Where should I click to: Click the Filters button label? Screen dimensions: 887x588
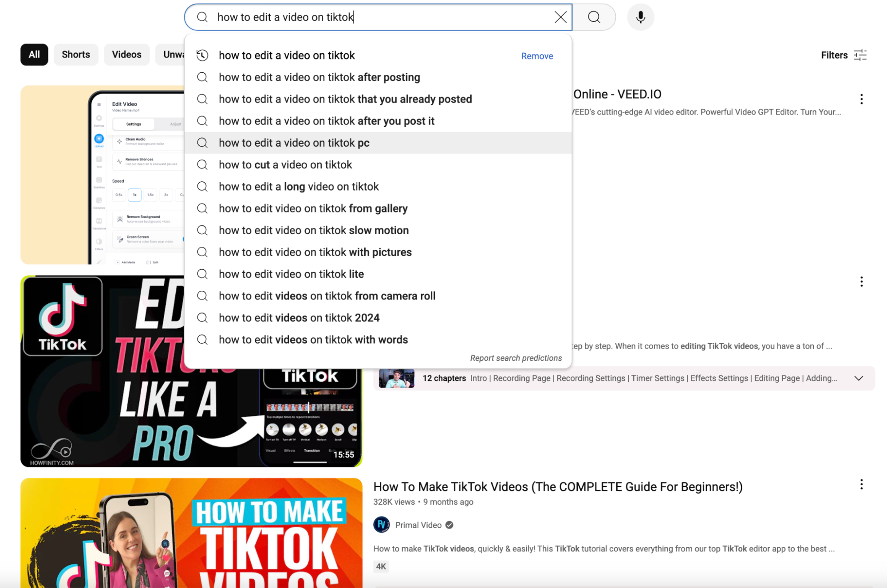click(x=834, y=55)
